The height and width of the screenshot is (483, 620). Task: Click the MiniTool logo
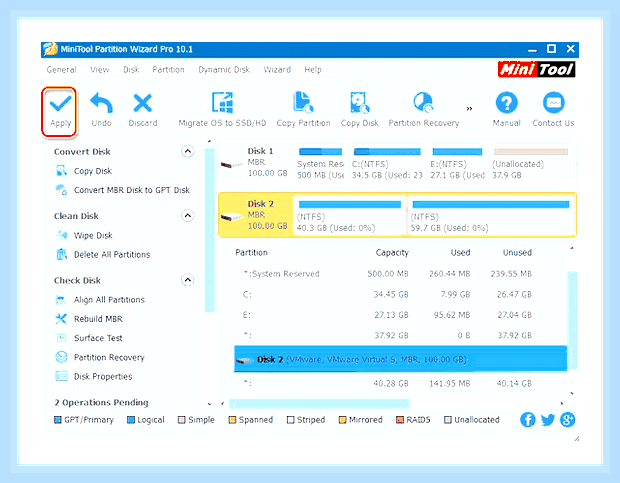click(536, 69)
